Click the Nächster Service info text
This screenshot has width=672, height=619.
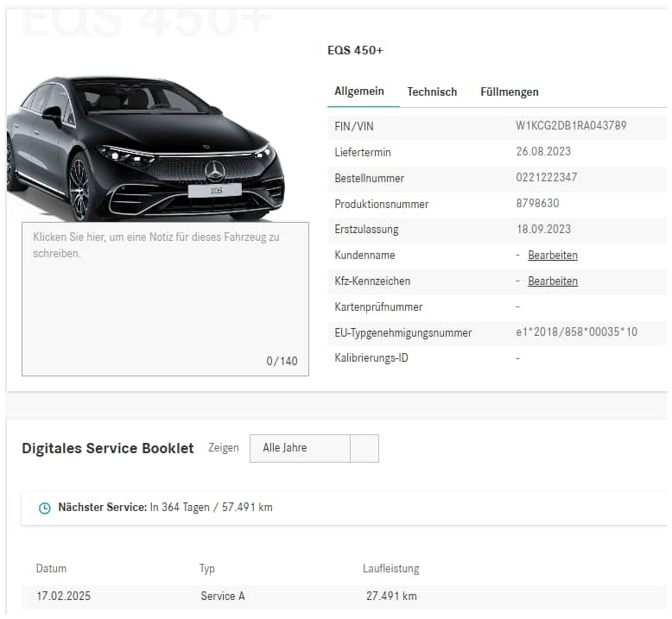(166, 507)
